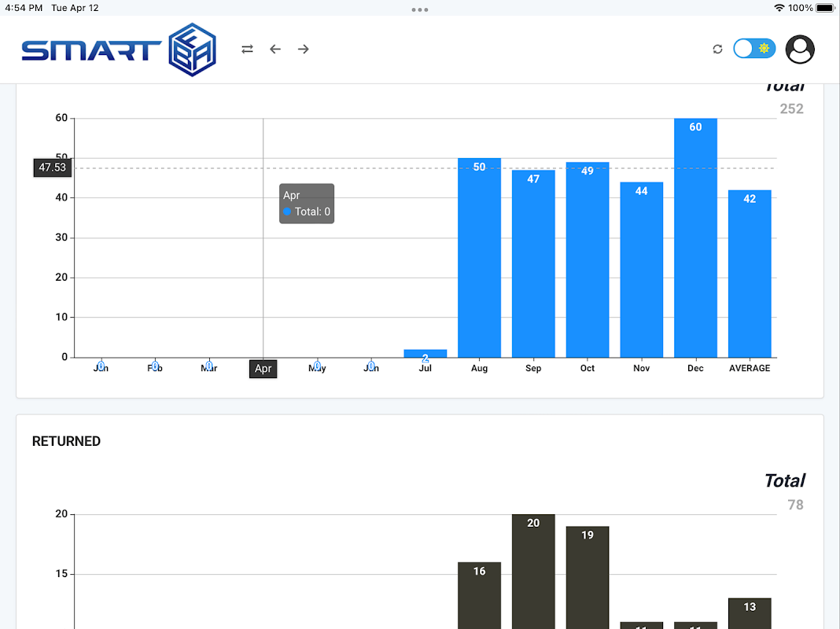
Task: Click the Jul axis label
Action: tap(426, 368)
